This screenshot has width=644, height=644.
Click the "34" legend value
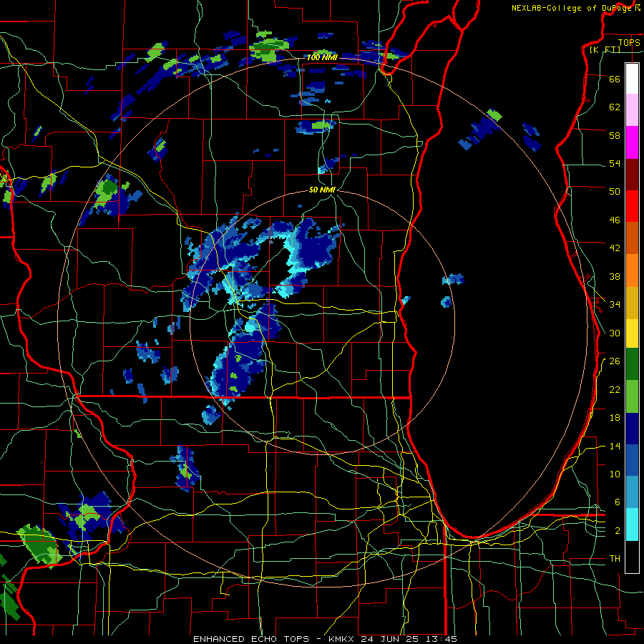(615, 304)
